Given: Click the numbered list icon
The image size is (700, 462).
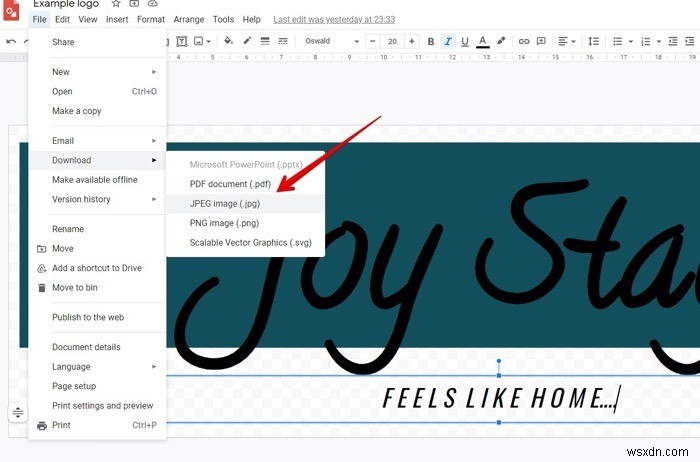Looking at the screenshot, I should point(646,42).
